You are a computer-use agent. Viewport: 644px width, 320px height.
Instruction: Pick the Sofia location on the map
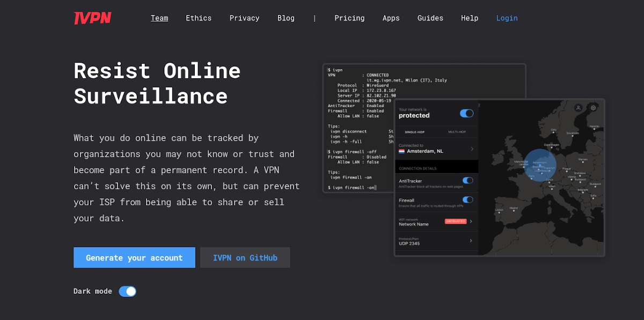[x=594, y=196]
